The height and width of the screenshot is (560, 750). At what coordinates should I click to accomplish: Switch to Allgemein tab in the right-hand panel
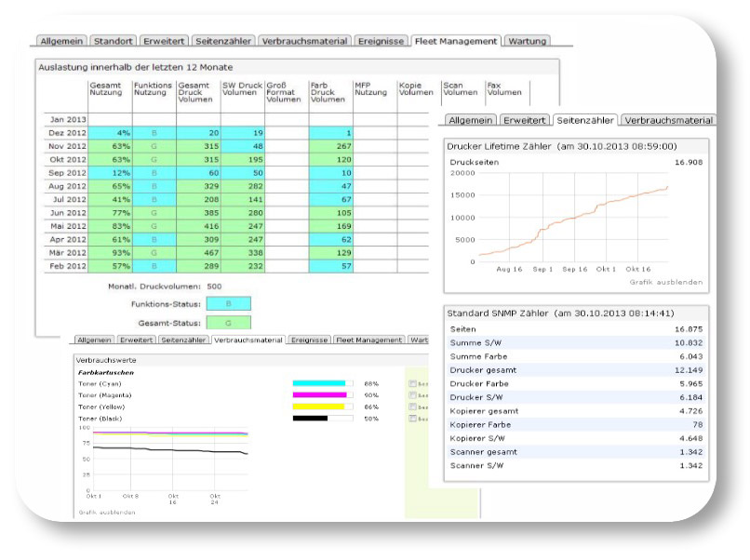(x=470, y=120)
